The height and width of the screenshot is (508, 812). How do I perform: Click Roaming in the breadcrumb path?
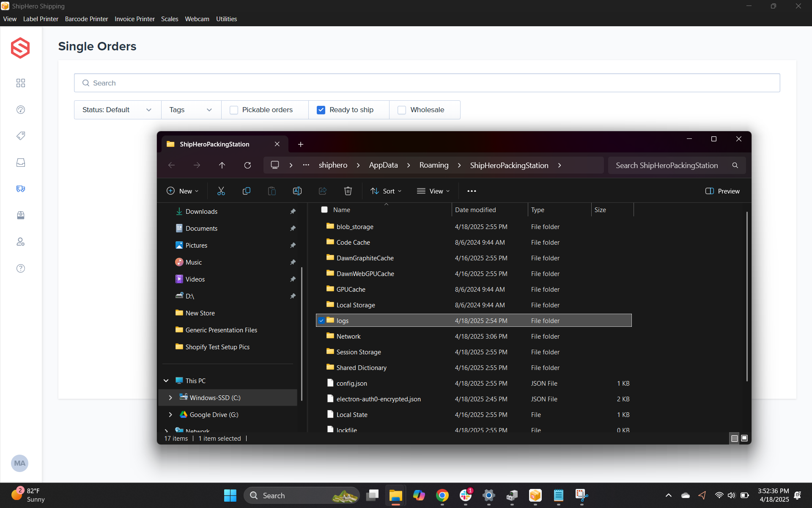coord(433,165)
